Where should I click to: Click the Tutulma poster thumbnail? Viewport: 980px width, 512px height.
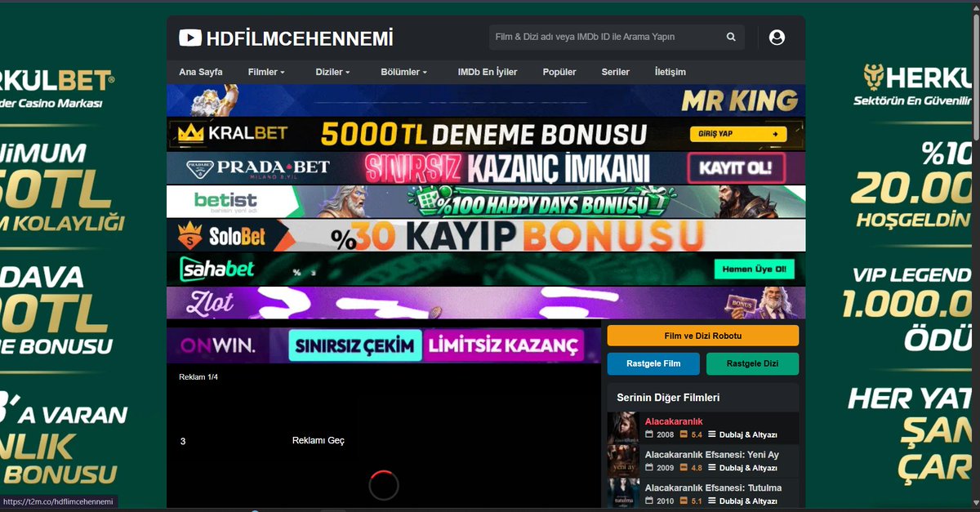[624, 494]
